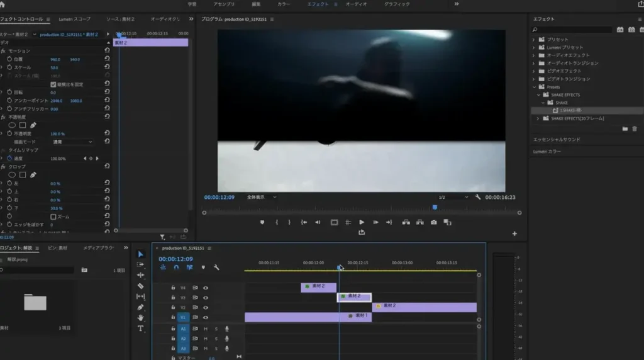Toggle V3 track visibility eye

(206, 298)
